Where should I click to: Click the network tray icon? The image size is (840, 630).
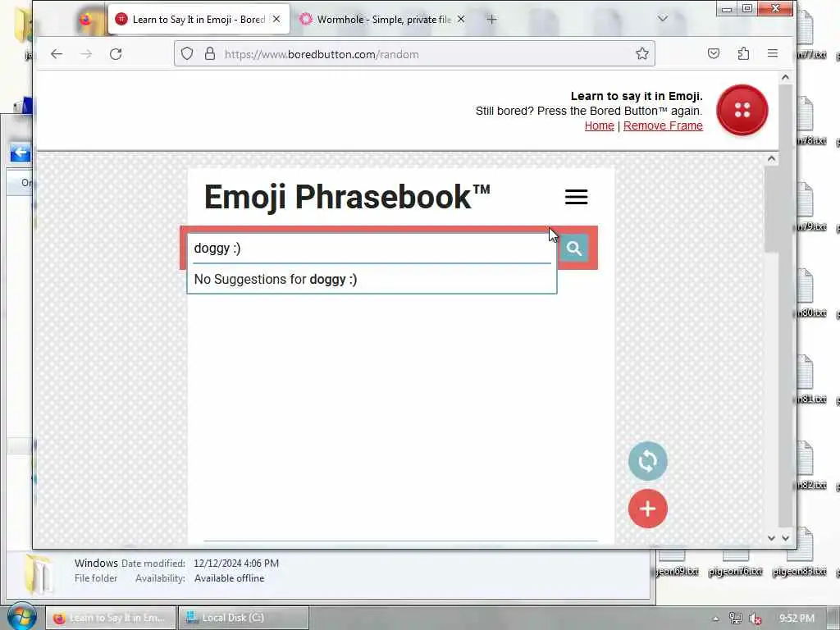pos(736,619)
